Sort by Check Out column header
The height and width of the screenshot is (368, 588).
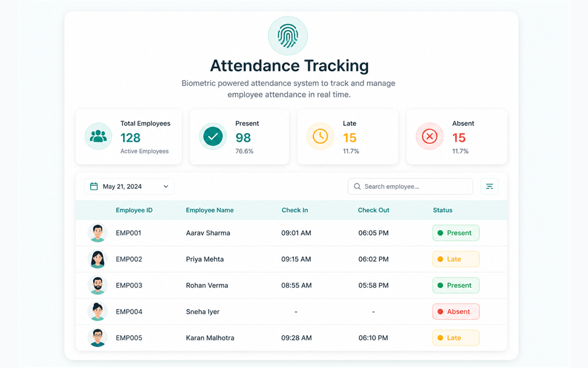click(x=374, y=210)
